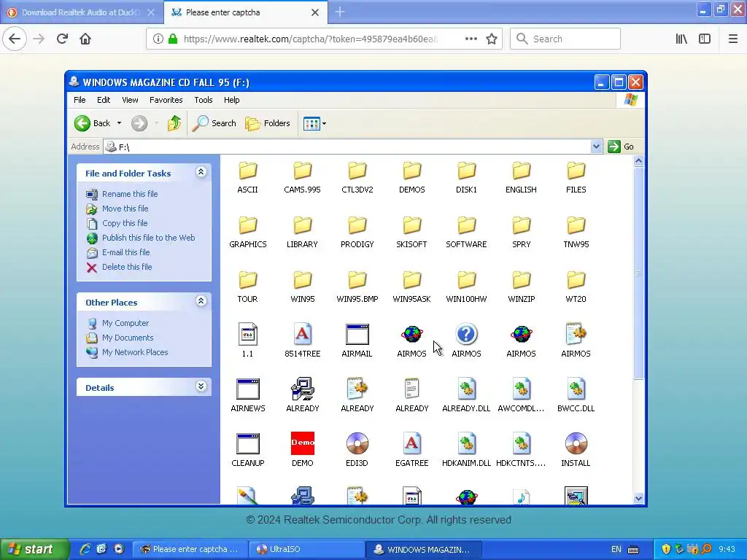Select the HDKANIM.DLL file icon
This screenshot has height=560, width=747.
466,444
